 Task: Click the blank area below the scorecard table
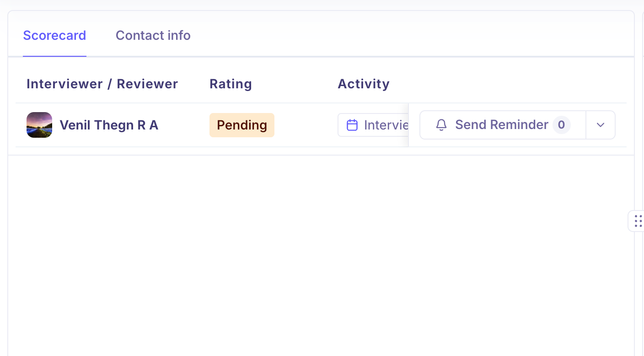coord(320,252)
